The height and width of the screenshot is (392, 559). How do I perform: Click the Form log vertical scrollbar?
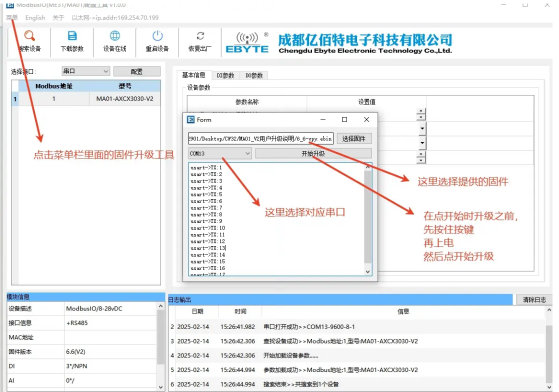[368, 217]
